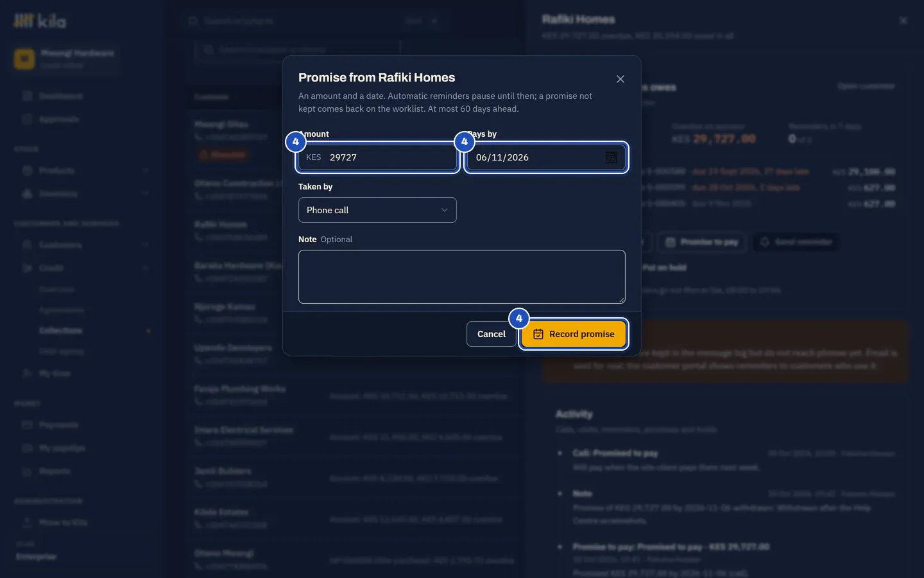Image resolution: width=924 pixels, height=578 pixels.
Task: Open the Taken by dropdown
Action: [x=377, y=210]
